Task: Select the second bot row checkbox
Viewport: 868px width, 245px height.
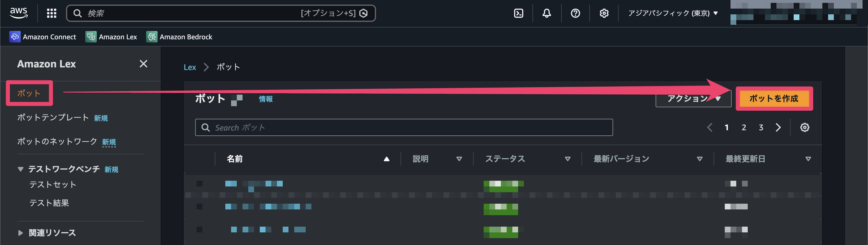Action: (x=199, y=206)
